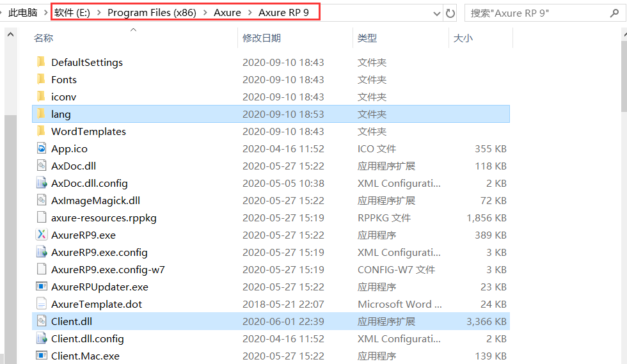Click the Microsoft Word type cell
This screenshot has width=627, height=364.
tap(399, 305)
